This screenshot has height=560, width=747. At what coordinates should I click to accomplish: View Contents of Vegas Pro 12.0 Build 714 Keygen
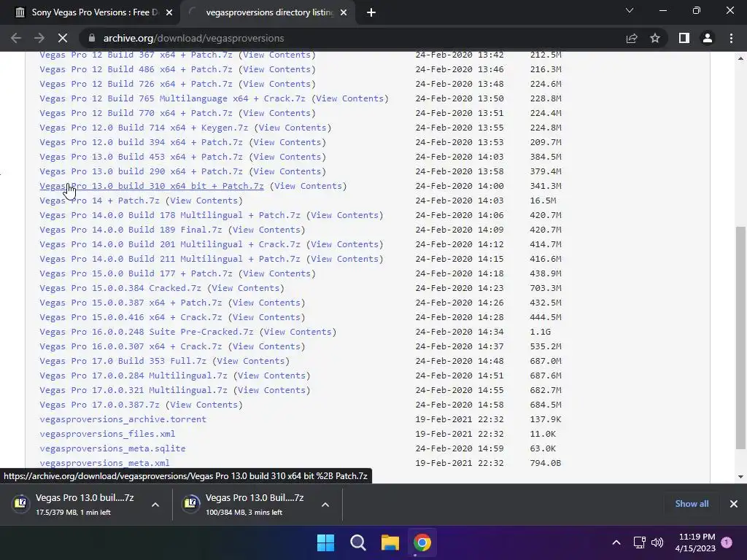(x=293, y=128)
